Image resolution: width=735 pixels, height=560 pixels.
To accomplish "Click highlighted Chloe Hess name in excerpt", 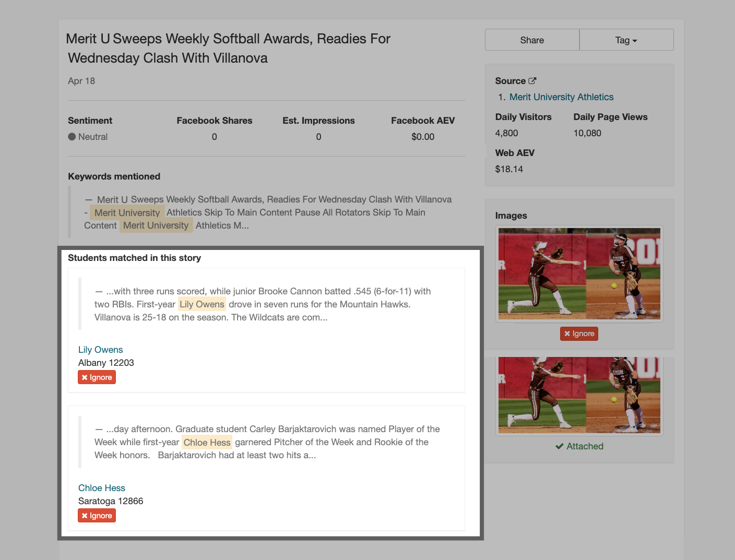I will (207, 443).
